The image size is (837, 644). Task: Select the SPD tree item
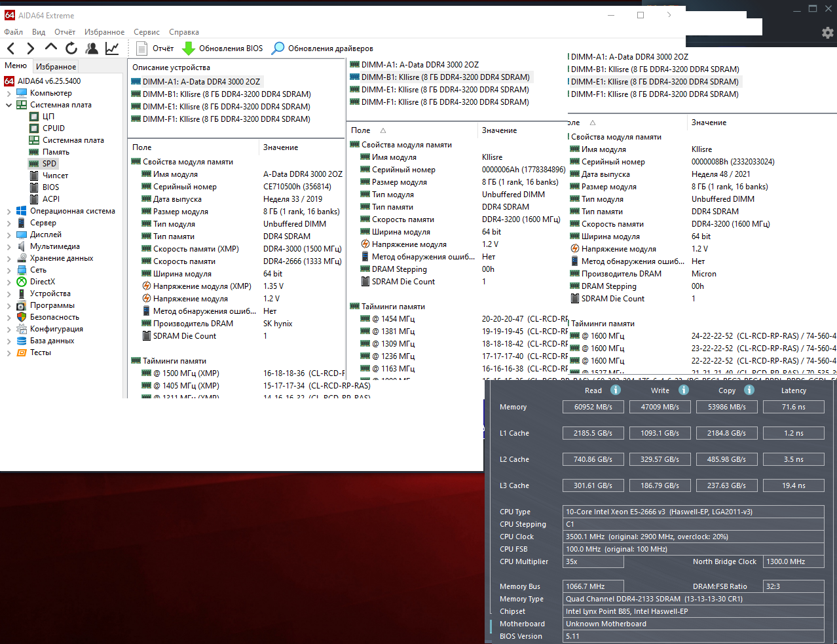click(x=43, y=164)
